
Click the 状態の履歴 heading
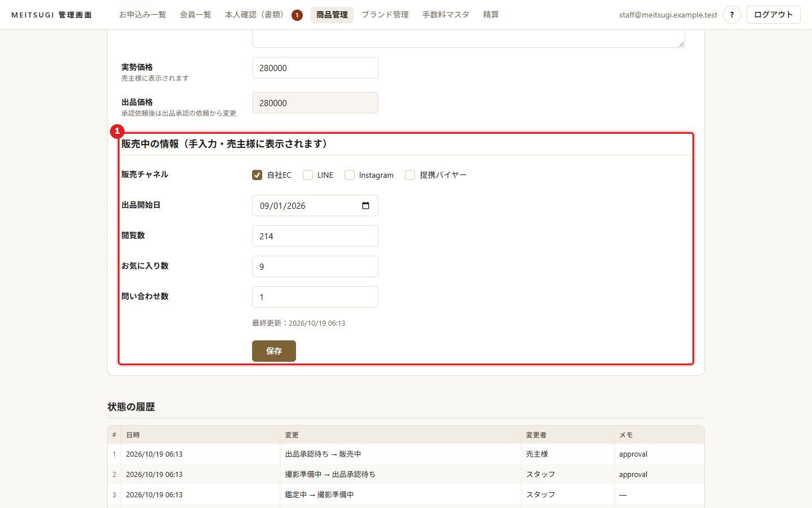[131, 407]
